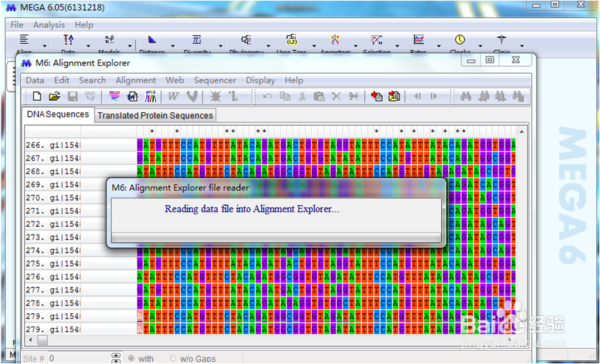600x364 pixels.
Task: Delete selection with the X icon
Action: [336, 97]
